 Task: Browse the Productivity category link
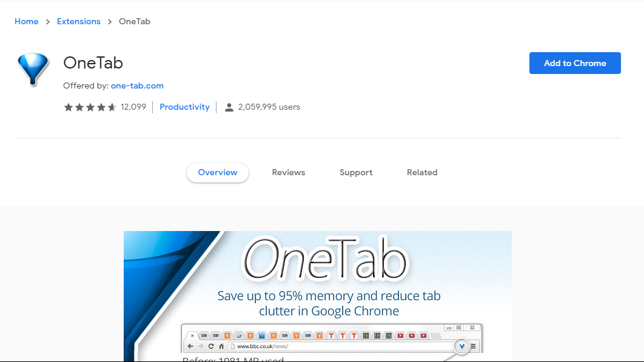click(x=184, y=107)
